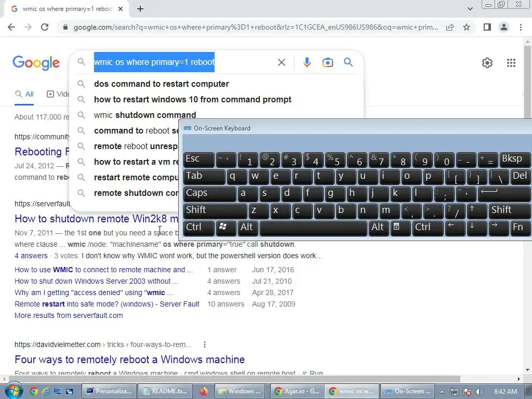Click the Chrome address bar URL

[256, 27]
